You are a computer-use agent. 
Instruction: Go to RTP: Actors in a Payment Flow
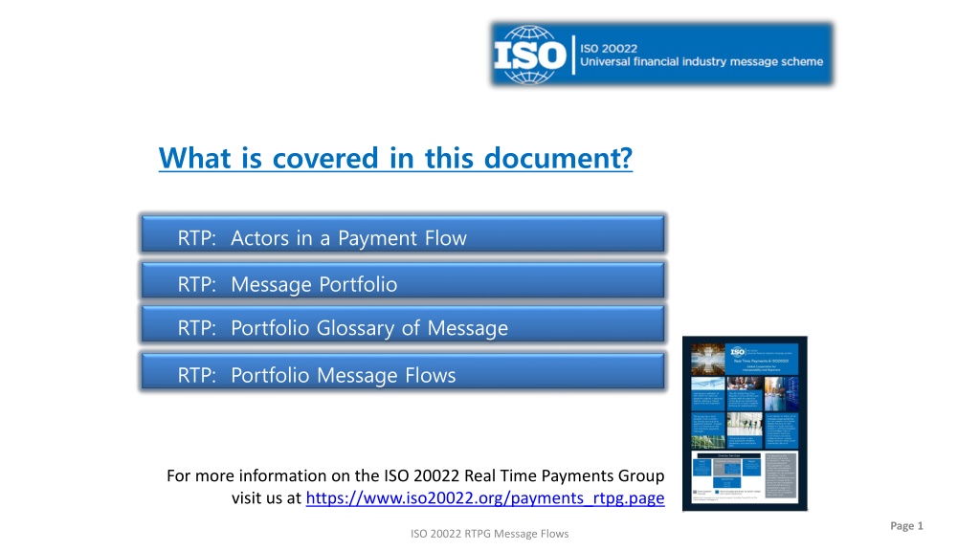[x=403, y=234]
